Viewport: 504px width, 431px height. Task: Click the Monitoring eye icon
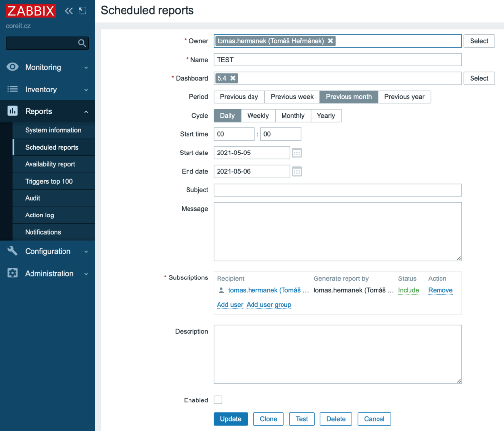(12, 67)
